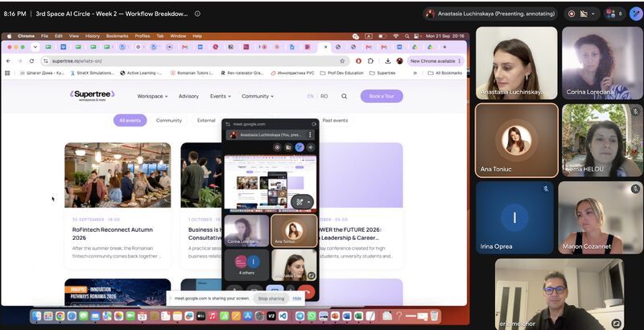Open meeting info icon beside the meeting title
The height and width of the screenshot is (330, 644).
[197, 14]
